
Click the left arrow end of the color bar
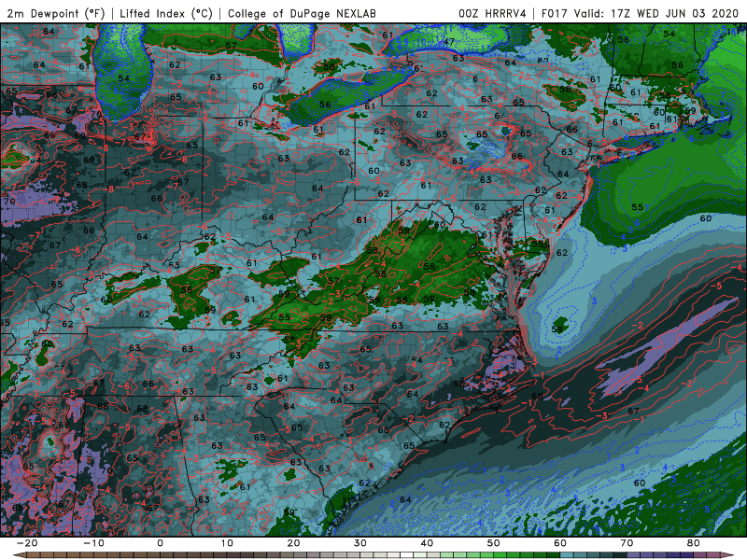(x=19, y=555)
